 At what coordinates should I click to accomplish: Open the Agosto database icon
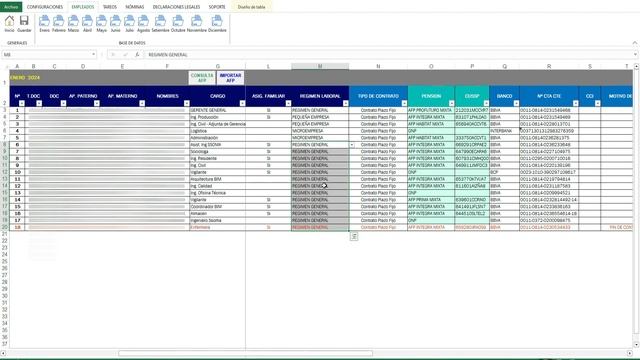tap(143, 24)
